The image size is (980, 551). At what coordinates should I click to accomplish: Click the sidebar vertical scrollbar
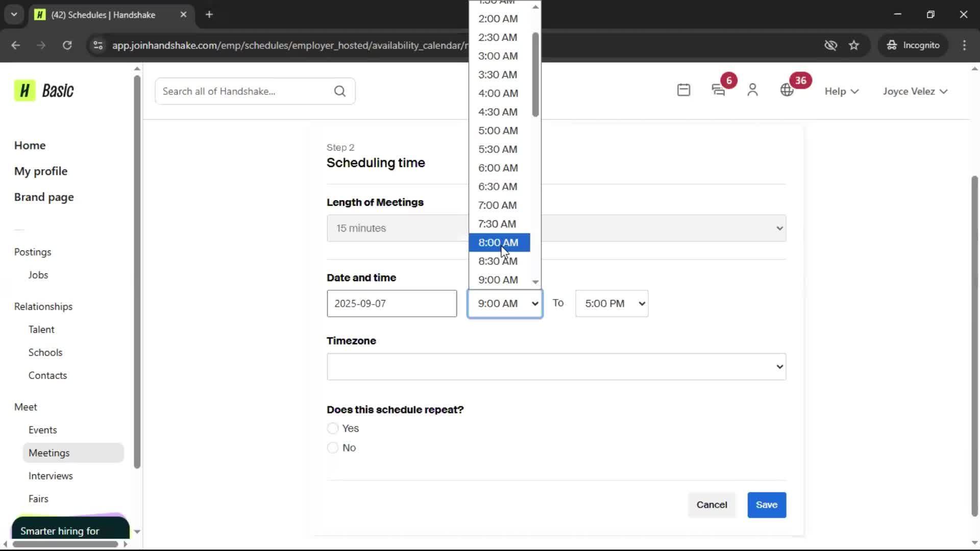click(x=137, y=271)
